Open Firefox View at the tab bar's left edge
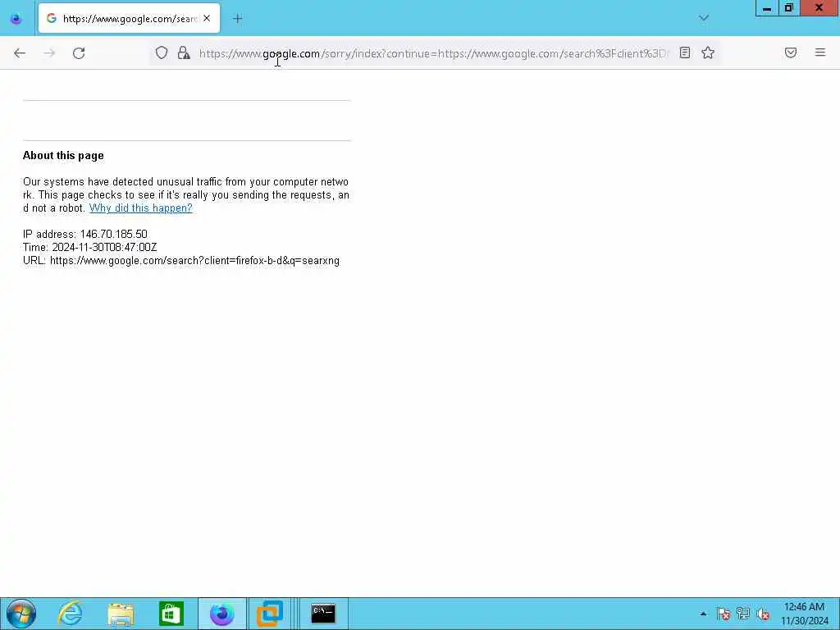Viewport: 840px width, 630px height. [16, 19]
